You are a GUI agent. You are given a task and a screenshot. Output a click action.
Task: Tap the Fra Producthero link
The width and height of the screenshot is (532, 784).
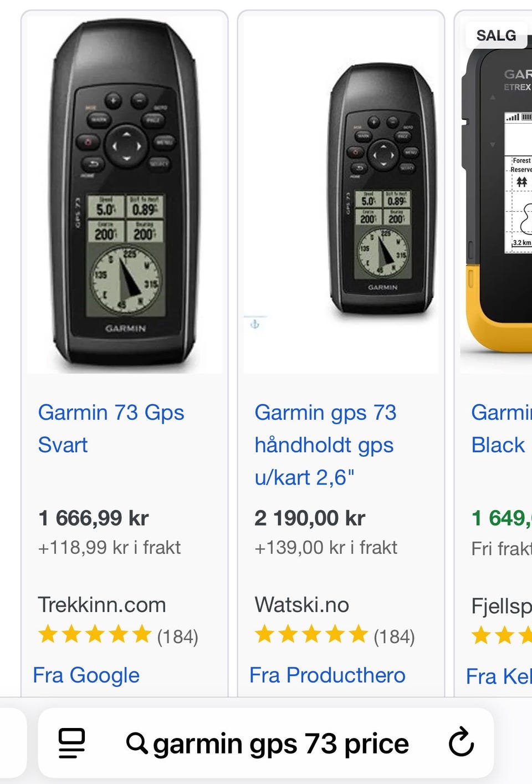point(327,675)
